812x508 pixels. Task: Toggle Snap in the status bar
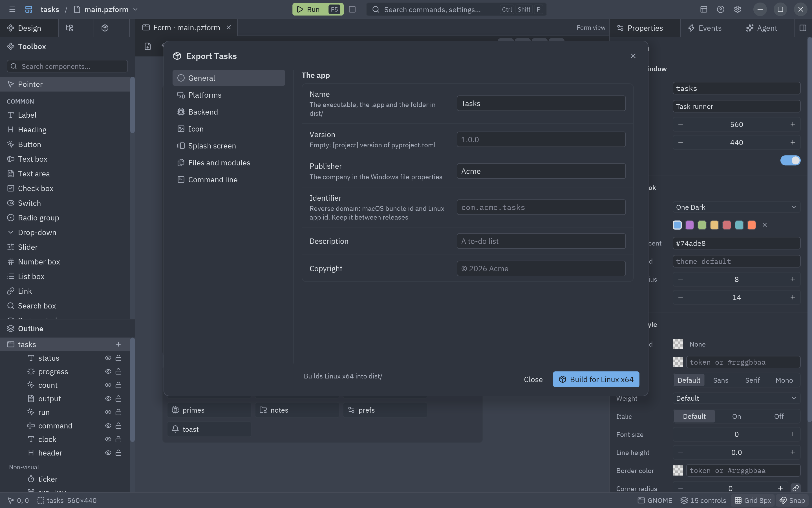792,500
